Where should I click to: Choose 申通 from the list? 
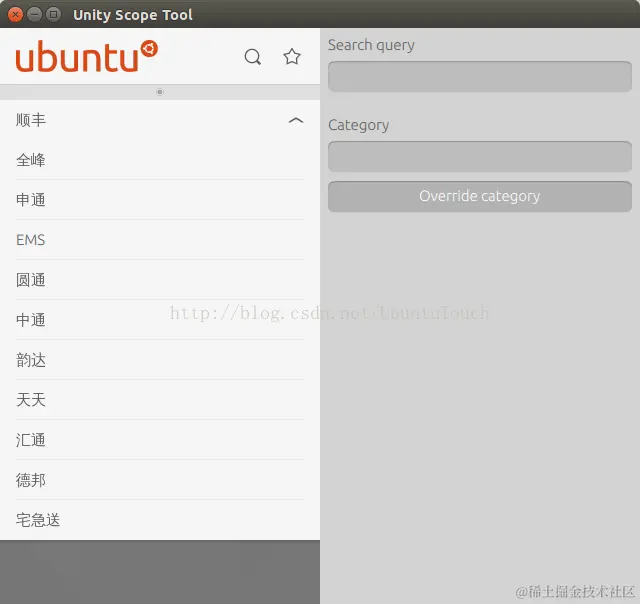160,200
